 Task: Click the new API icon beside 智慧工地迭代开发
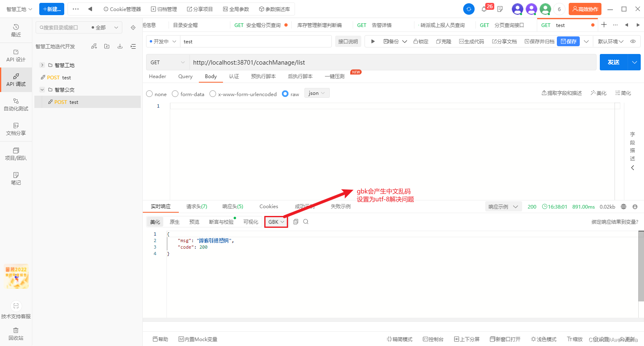point(94,46)
